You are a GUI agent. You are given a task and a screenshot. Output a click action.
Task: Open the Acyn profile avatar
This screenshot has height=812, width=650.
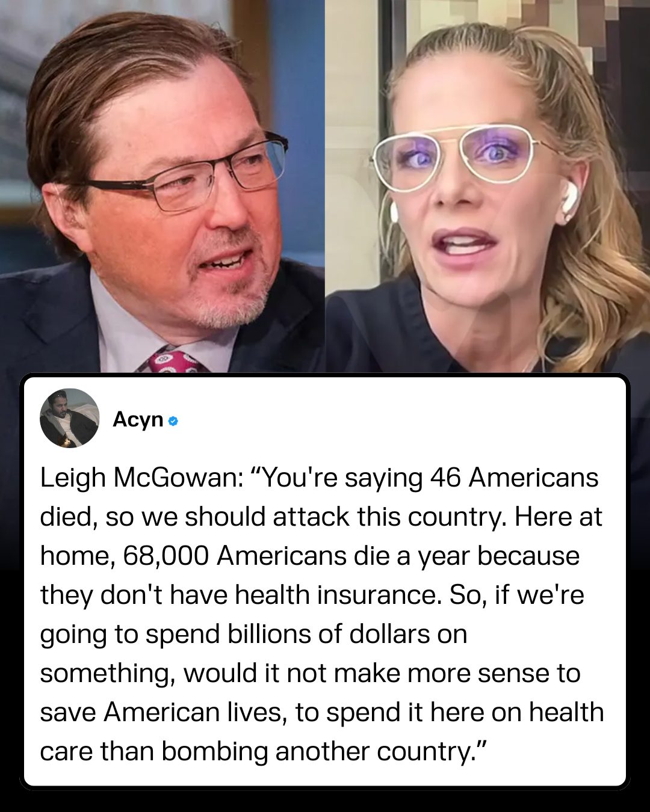(69, 418)
